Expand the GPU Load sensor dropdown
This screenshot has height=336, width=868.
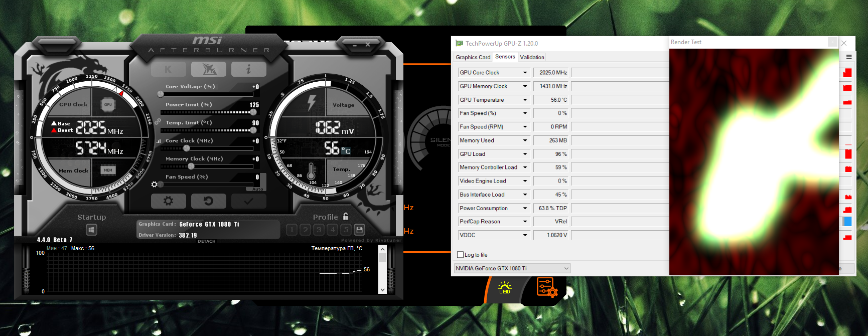(x=525, y=154)
